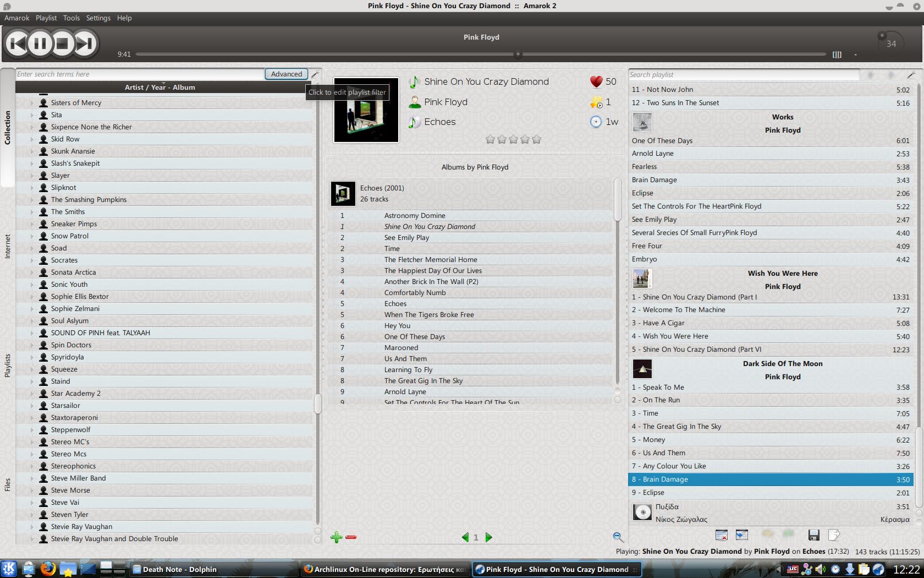
Task: Skip to the previous track
Action: pyautogui.click(x=17, y=43)
